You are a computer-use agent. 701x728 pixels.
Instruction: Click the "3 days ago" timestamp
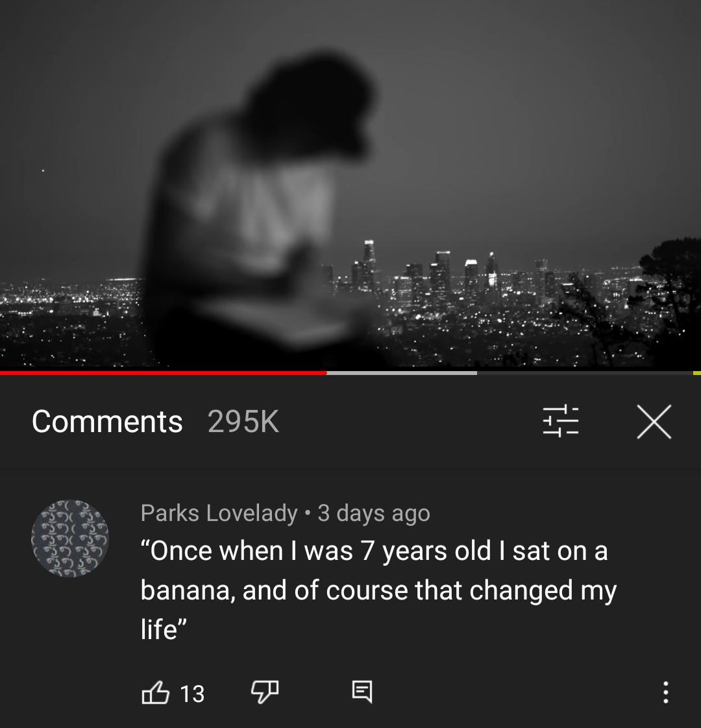pos(374,513)
